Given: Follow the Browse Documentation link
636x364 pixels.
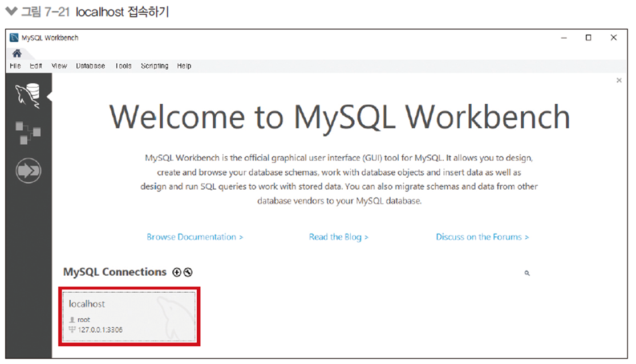Looking at the screenshot, I should click(195, 237).
